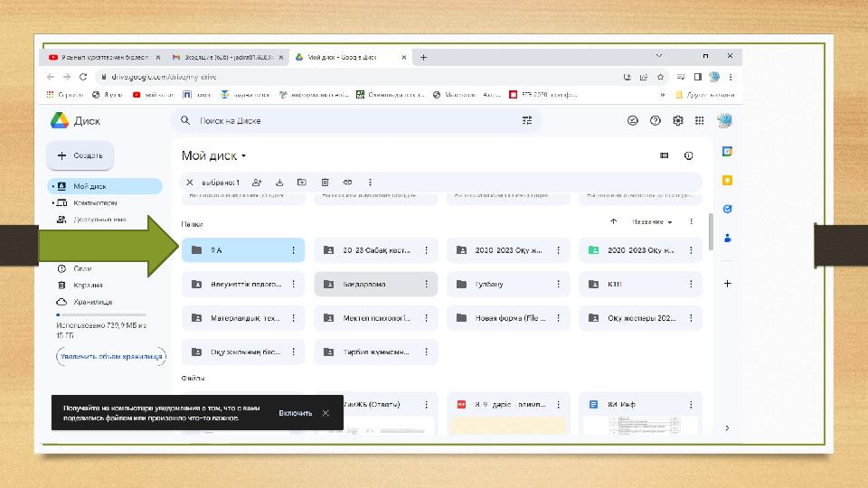868x488 pixels.
Task: Select the 20-23 Сабақ кест... folder
Action: (x=376, y=250)
